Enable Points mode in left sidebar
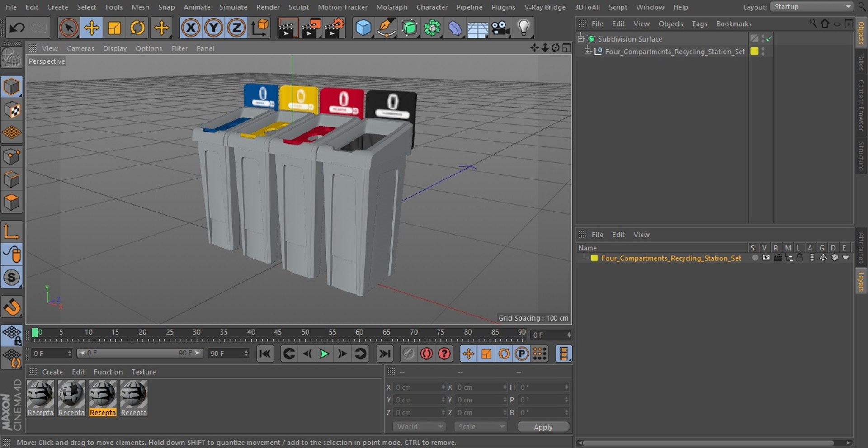The width and height of the screenshot is (868, 448). [12, 157]
